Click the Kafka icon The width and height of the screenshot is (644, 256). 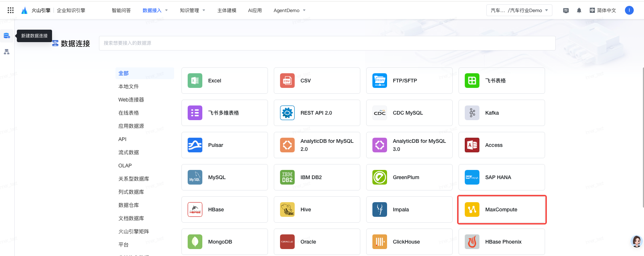tap(472, 113)
